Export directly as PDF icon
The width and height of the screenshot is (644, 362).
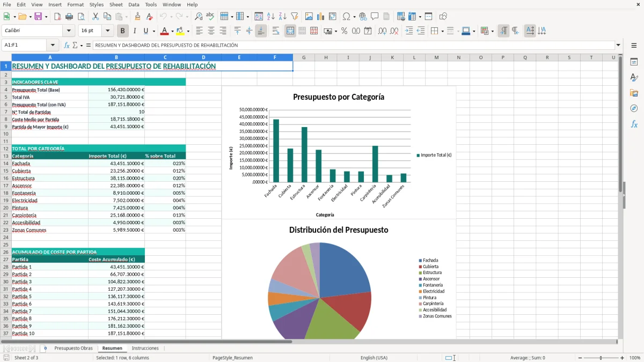(x=57, y=17)
